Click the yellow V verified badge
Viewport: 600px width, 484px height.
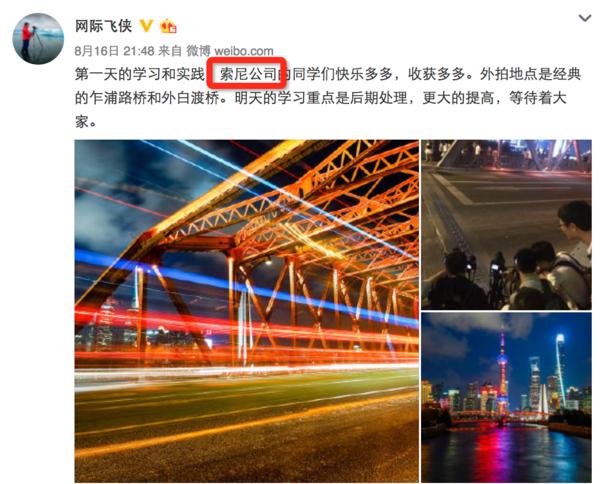tap(146, 26)
